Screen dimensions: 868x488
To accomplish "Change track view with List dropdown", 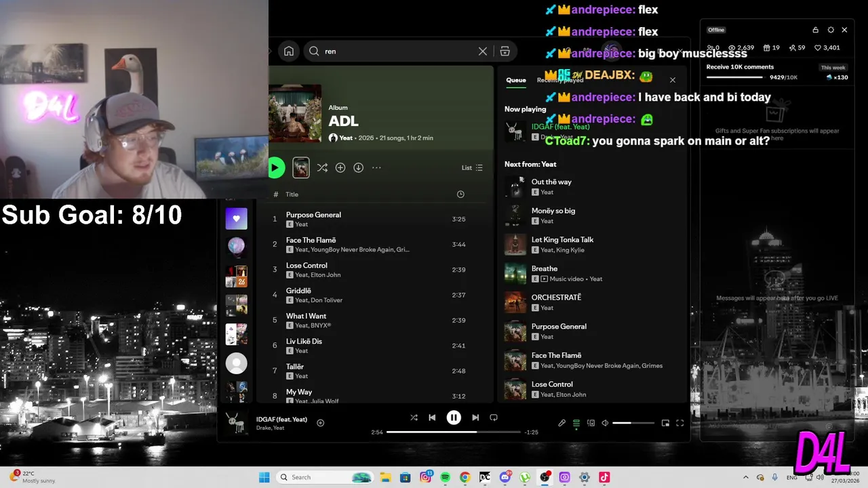I will tap(472, 167).
